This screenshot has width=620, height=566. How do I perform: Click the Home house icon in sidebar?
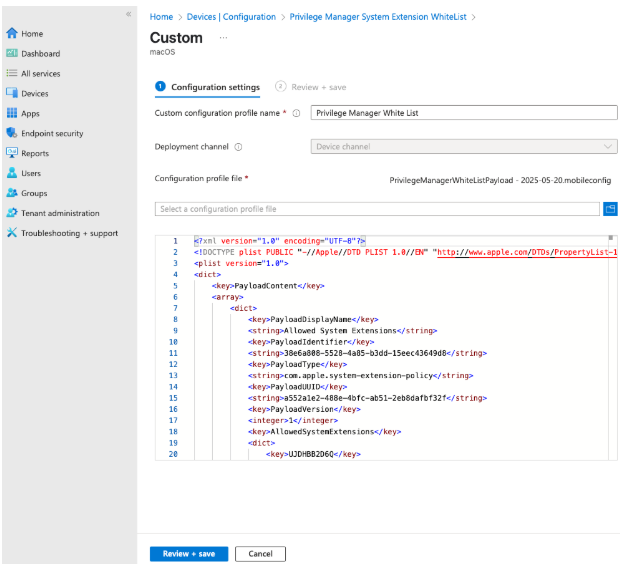[x=12, y=33]
